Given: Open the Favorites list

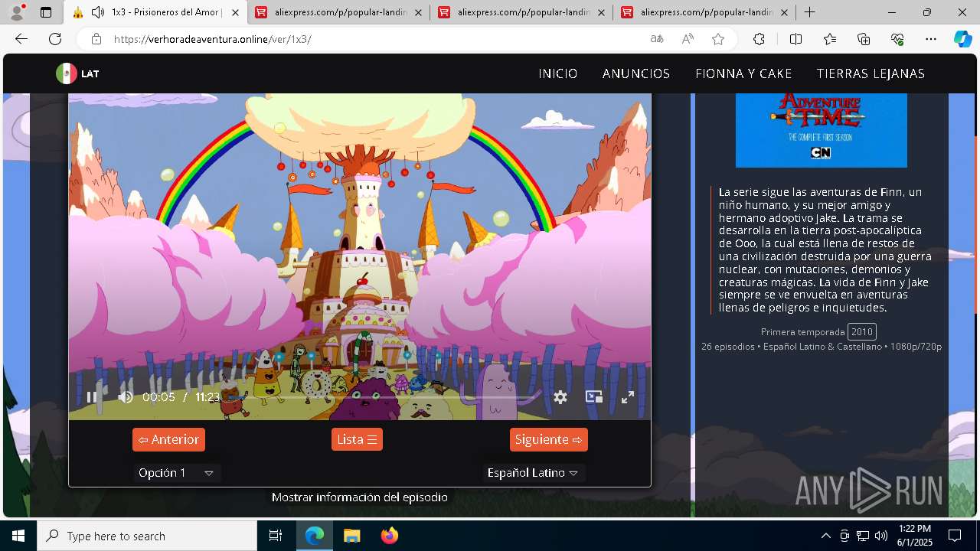Looking at the screenshot, I should [830, 39].
